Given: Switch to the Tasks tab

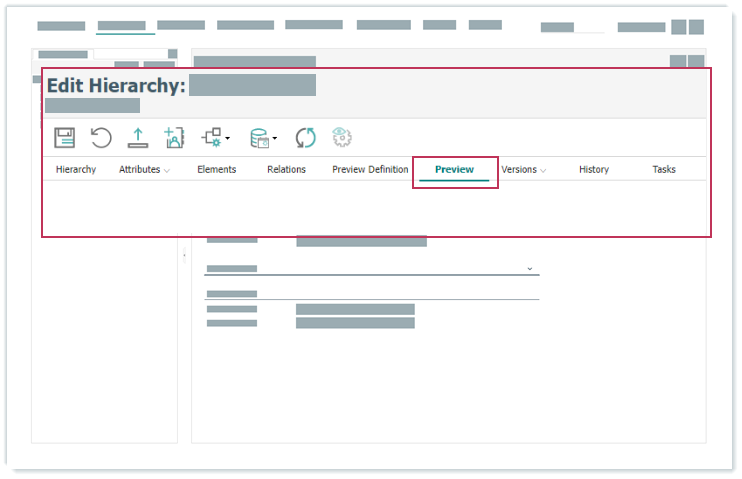Looking at the screenshot, I should [x=664, y=170].
